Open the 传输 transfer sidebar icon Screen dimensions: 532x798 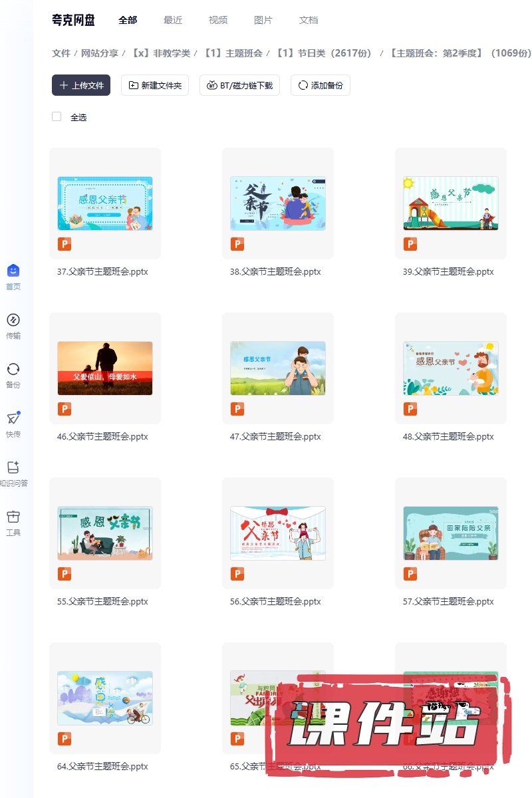tap(13, 320)
